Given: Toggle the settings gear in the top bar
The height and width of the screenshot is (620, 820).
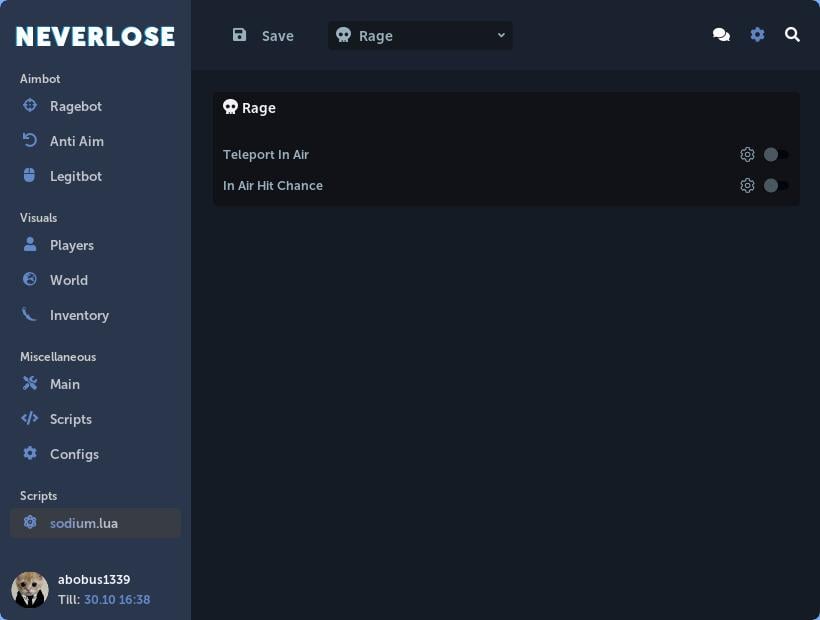Looking at the screenshot, I should pos(757,34).
